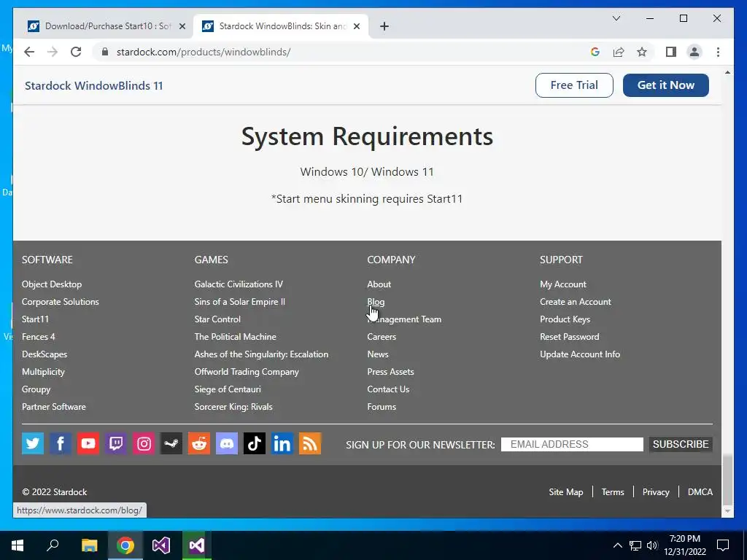Open the volume control in tray
The width and height of the screenshot is (747, 560).
coord(652,545)
